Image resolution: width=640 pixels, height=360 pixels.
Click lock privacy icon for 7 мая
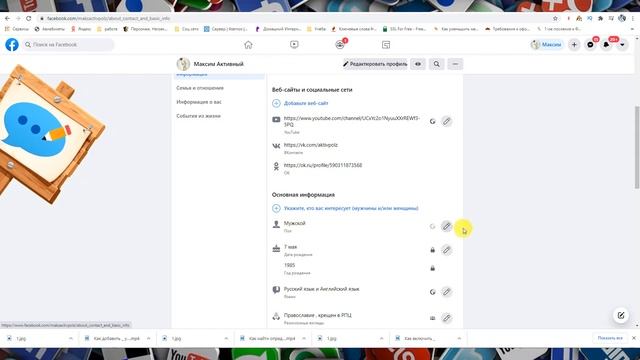[432, 250]
